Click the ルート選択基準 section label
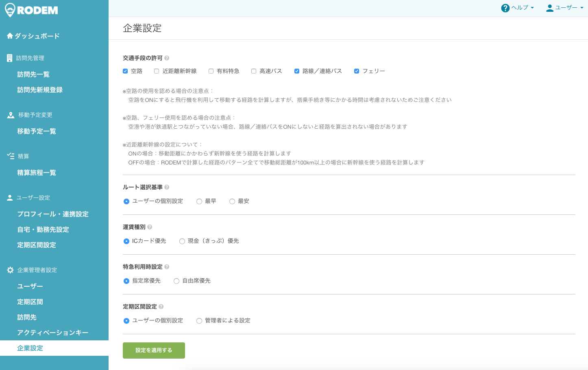Image resolution: width=588 pixels, height=370 pixels. tap(143, 187)
